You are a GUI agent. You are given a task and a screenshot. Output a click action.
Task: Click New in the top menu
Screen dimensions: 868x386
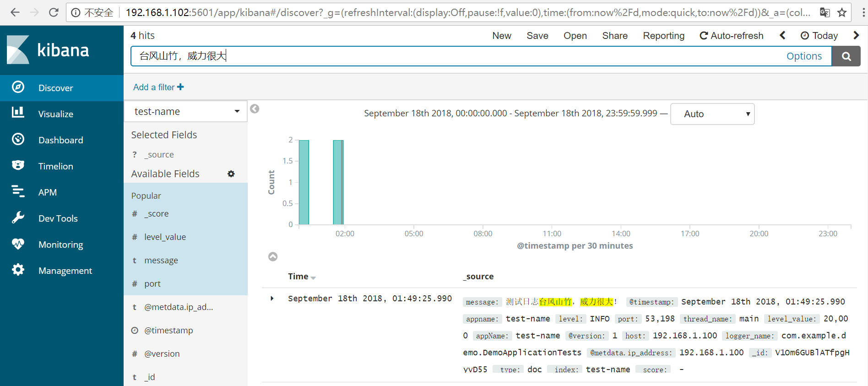coord(502,36)
